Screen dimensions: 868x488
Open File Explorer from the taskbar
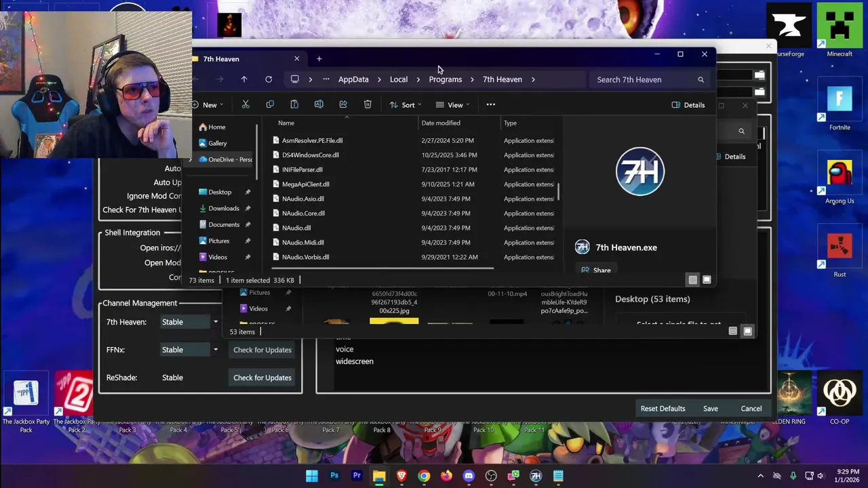coord(379,476)
